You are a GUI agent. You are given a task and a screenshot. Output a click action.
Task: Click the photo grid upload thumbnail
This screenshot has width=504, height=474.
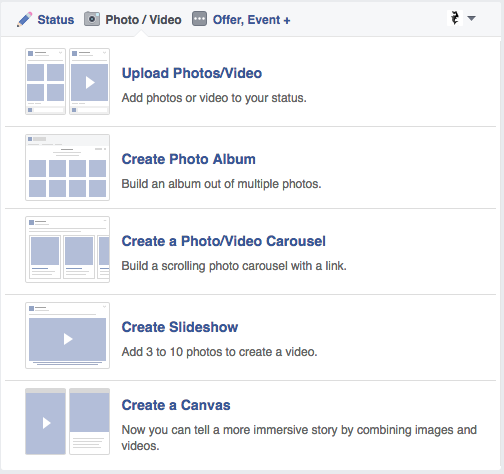tap(45, 81)
